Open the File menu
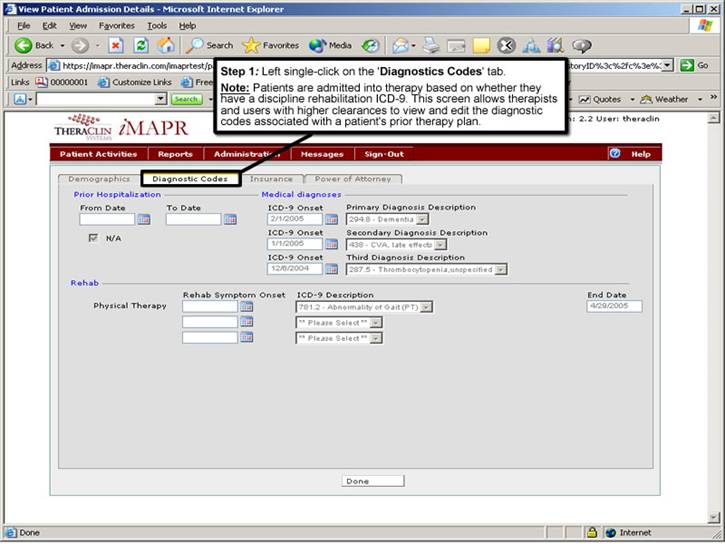Screen dimensions: 725x544 tap(24, 26)
